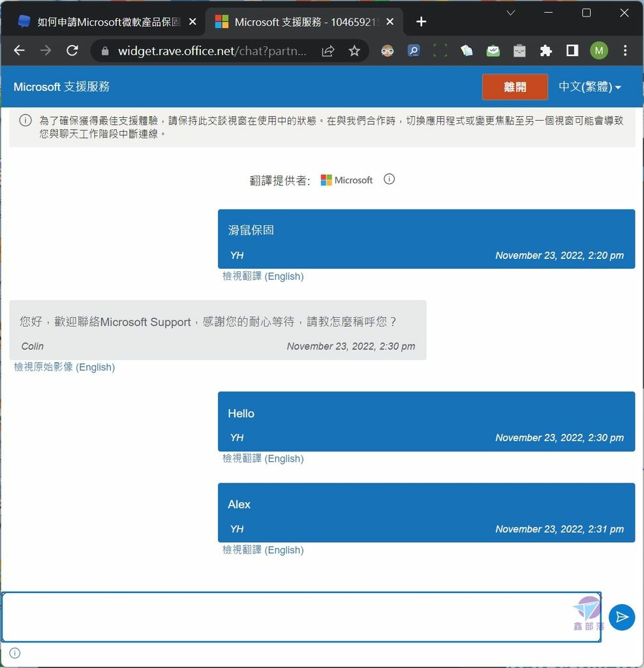Click the widget.rave.office.net address bar
This screenshot has width=644, height=668.
(212, 51)
